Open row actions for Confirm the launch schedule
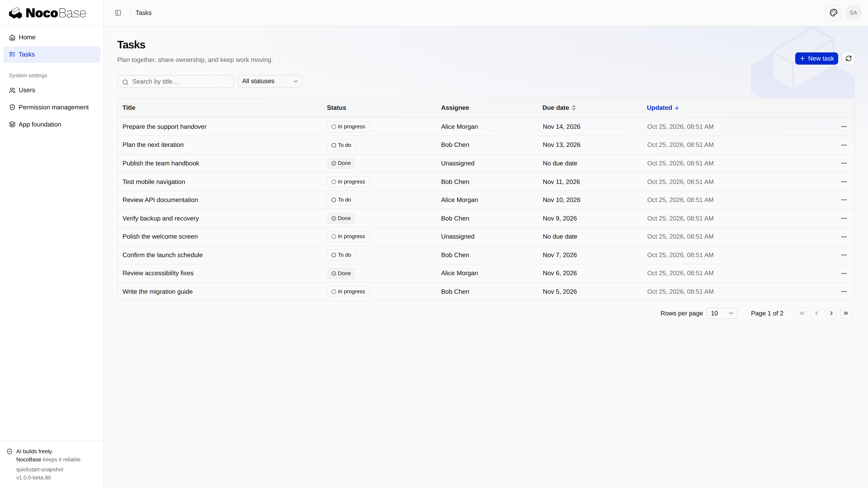 pos(844,255)
